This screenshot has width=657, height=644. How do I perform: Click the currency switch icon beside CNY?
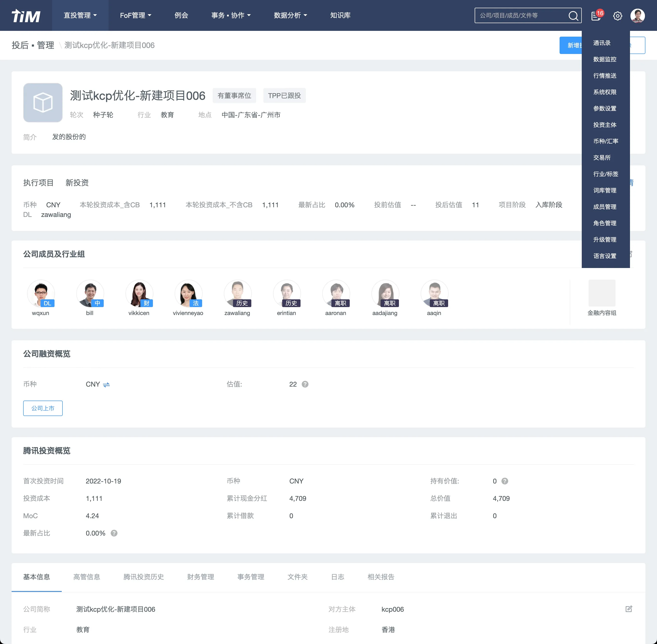click(106, 385)
